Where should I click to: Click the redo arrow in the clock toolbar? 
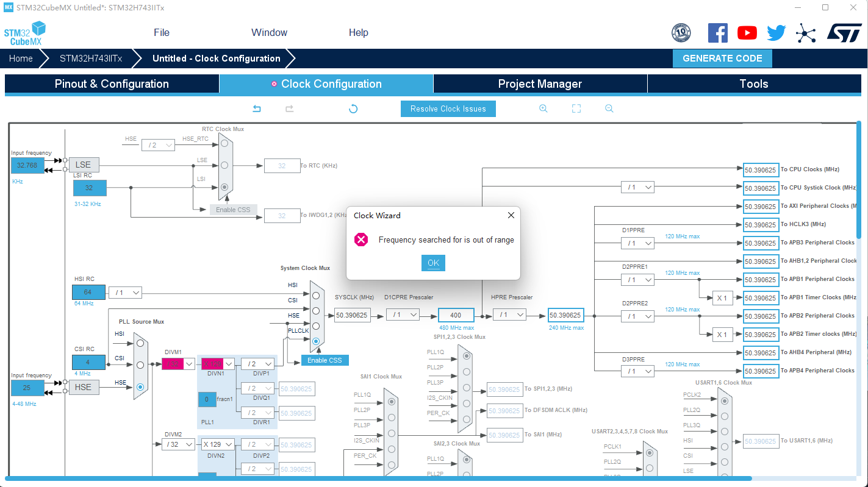[290, 108]
